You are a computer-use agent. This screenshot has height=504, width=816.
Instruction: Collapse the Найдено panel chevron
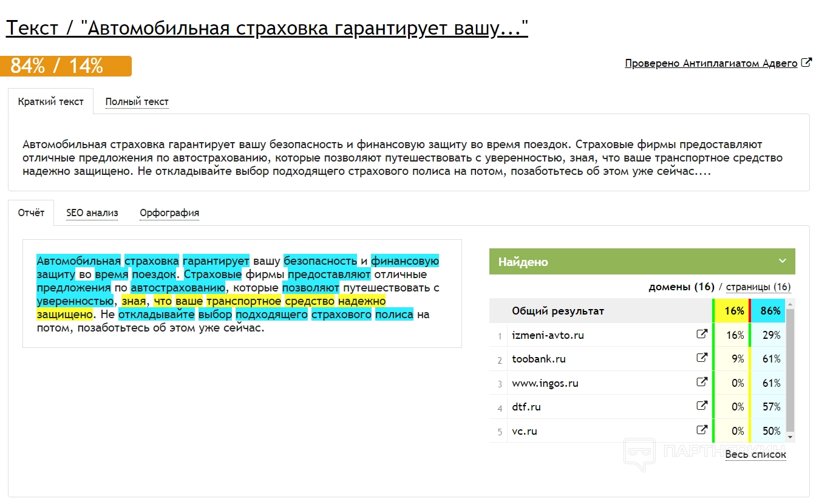pyautogui.click(x=782, y=261)
